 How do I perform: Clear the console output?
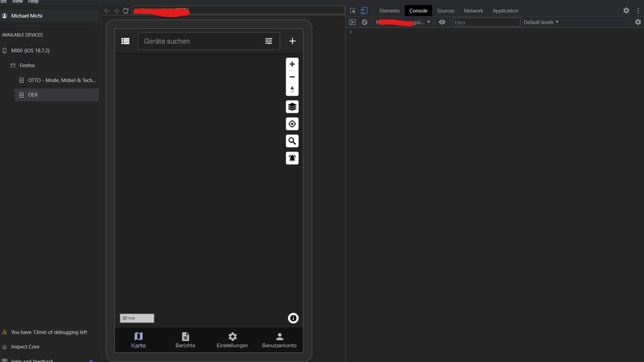pyautogui.click(x=364, y=22)
